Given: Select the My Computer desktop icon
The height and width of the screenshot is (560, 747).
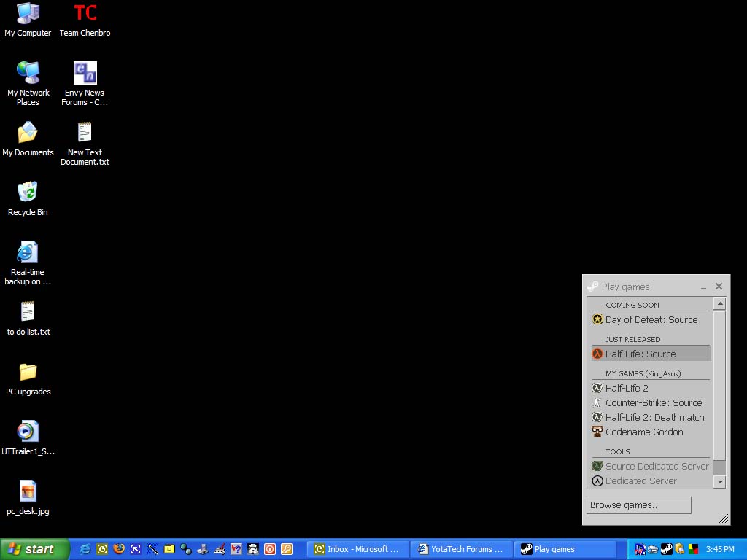Looking at the screenshot, I should (x=28, y=20).
